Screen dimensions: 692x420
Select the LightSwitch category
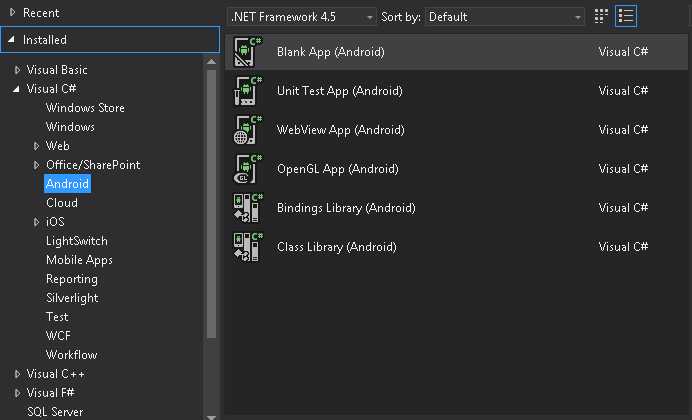click(77, 241)
